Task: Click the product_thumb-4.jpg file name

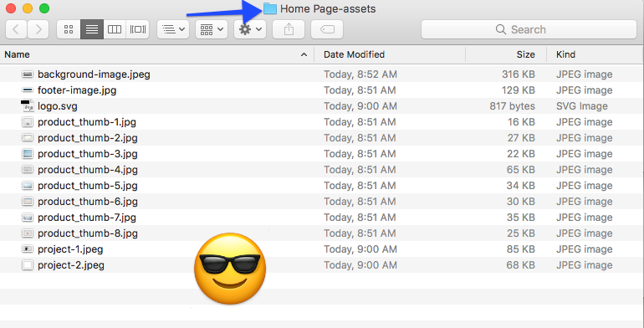Action: [88, 170]
